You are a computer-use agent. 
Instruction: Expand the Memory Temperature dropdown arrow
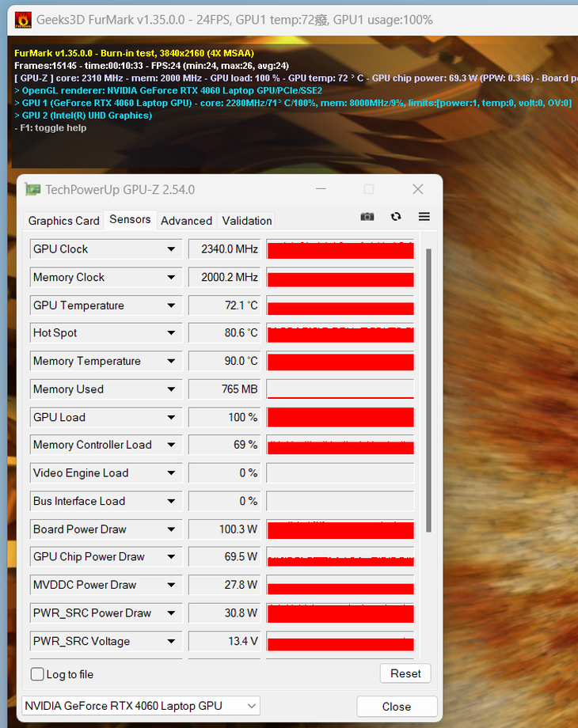click(x=171, y=361)
